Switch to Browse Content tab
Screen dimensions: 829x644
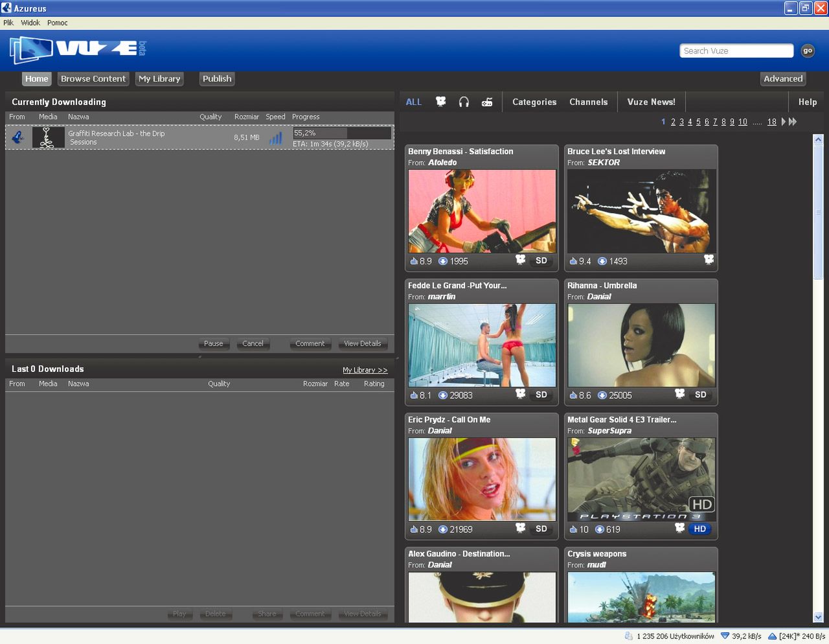93,78
